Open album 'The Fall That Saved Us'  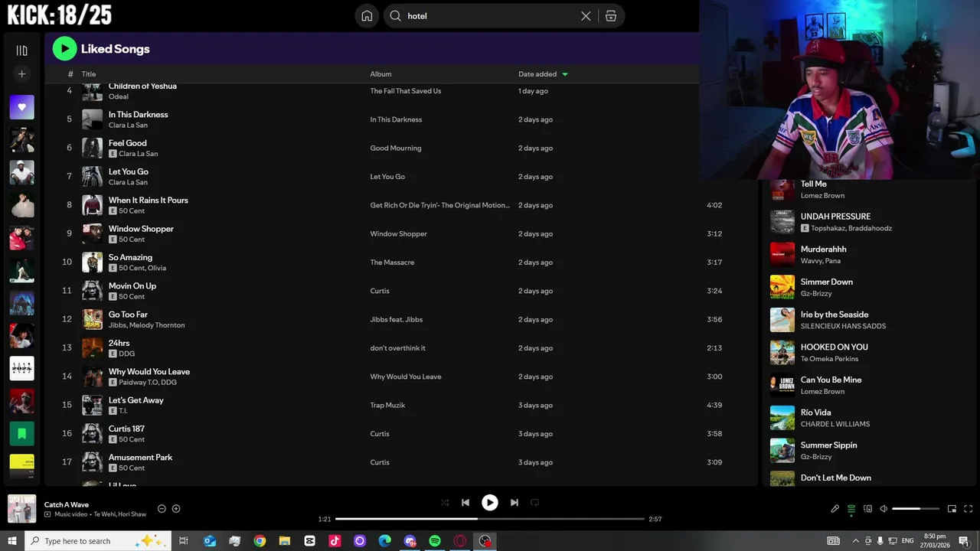point(405,91)
